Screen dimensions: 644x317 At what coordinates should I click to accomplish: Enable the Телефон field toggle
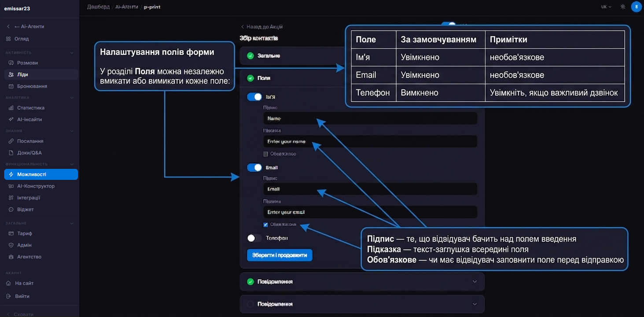coord(254,238)
